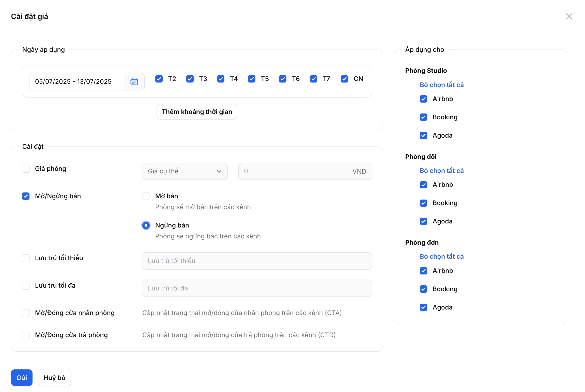Click the Phòng Studio heading text
The height and width of the screenshot is (392, 585).
(x=426, y=71)
